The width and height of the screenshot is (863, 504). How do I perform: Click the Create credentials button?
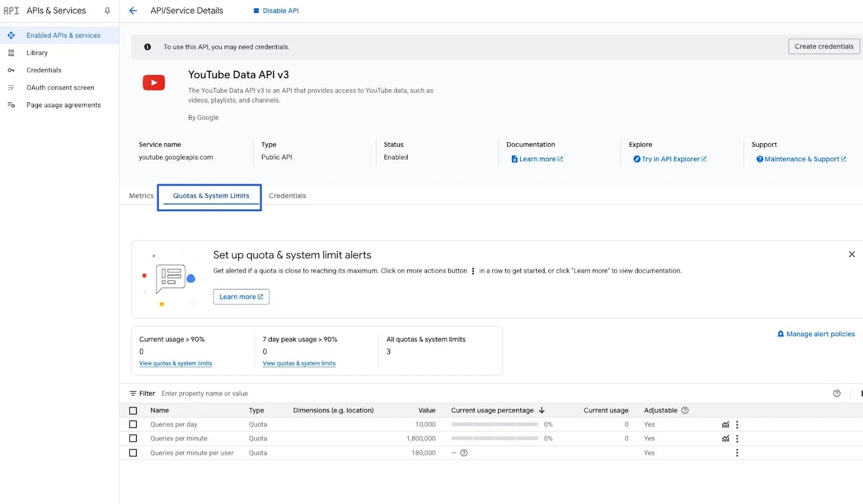pyautogui.click(x=824, y=47)
